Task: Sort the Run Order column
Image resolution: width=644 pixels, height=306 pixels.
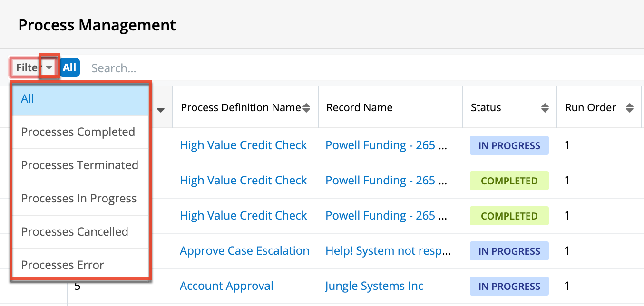Action: point(630,107)
